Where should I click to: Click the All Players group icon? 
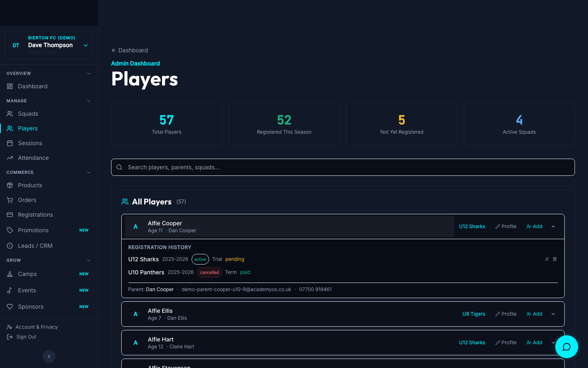coord(125,202)
